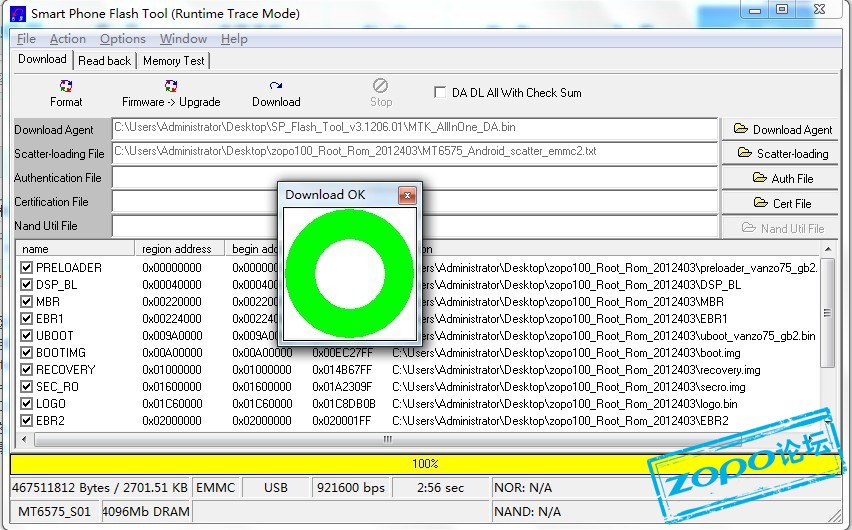Browse for a Scatter-loading file

click(x=782, y=153)
